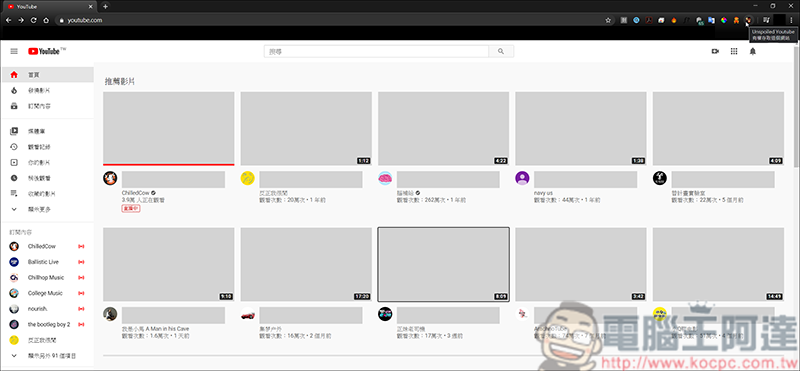
Task: Open a new browser tab
Action: (x=105, y=7)
